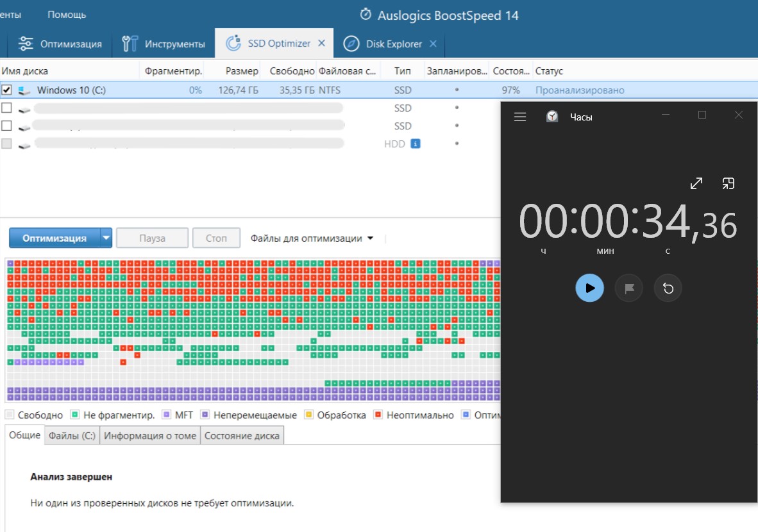The width and height of the screenshot is (758, 532).
Task: Click the MFT legend swatch
Action: (x=166, y=415)
